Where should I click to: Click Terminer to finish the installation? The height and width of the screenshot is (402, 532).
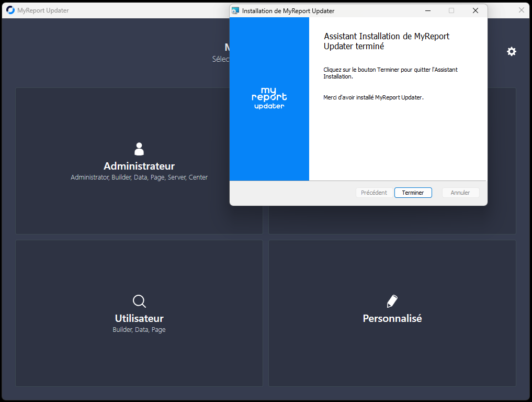point(413,193)
